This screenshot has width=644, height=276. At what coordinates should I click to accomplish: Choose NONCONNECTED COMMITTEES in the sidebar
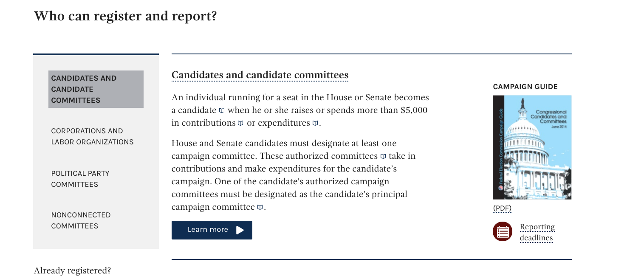click(81, 220)
